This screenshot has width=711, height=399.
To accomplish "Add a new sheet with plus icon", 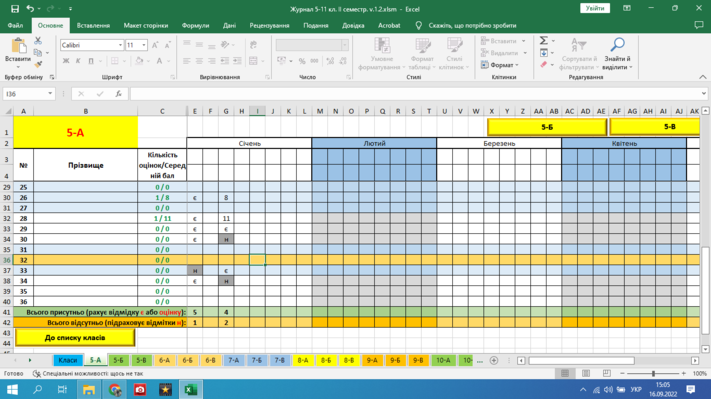I will (x=494, y=360).
